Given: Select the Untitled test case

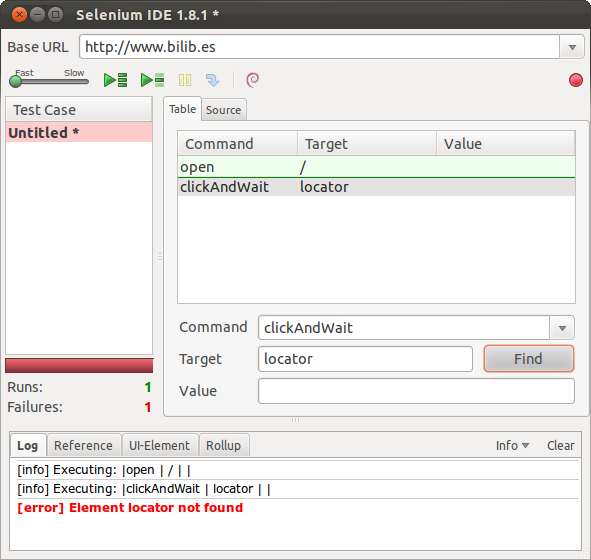Looking at the screenshot, I should coord(79,133).
